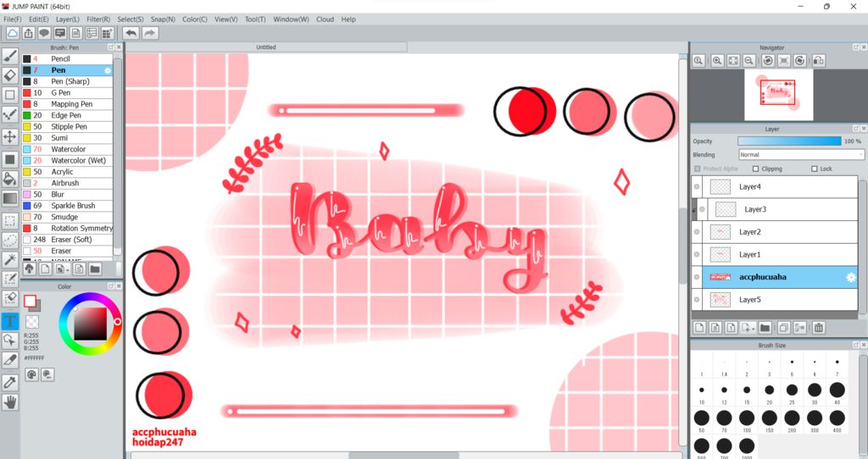Select the Hand pan tool

click(x=10, y=402)
